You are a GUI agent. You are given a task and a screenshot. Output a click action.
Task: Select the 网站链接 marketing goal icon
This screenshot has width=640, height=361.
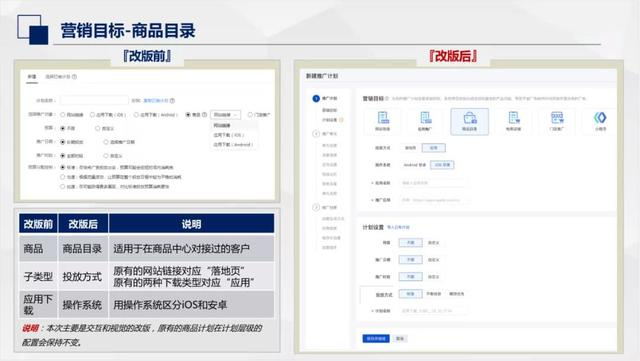(382, 121)
